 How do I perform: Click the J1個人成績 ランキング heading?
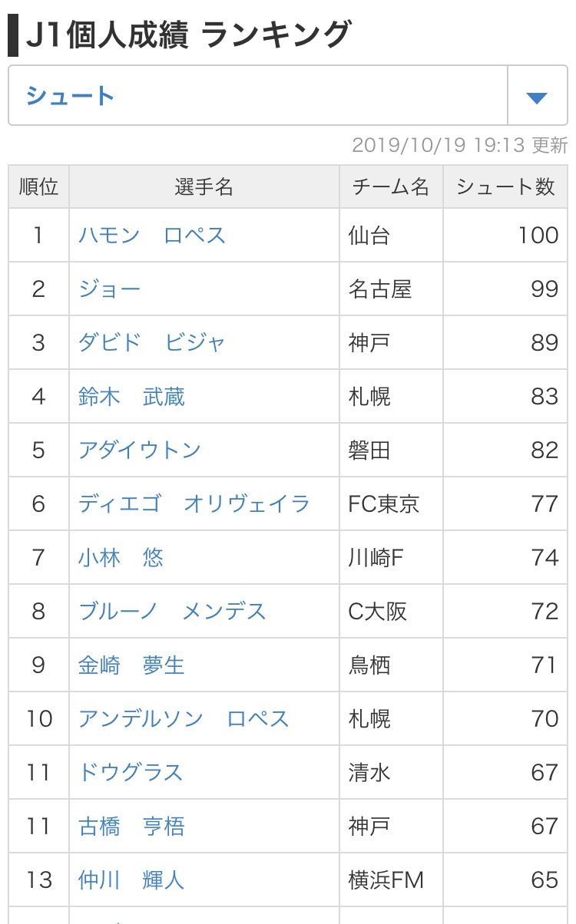point(188,35)
